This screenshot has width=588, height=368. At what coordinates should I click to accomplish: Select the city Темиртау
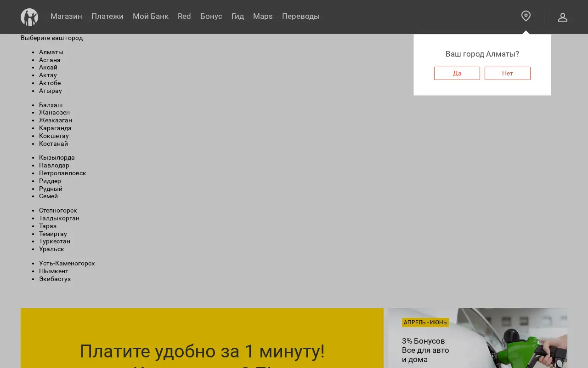point(53,234)
